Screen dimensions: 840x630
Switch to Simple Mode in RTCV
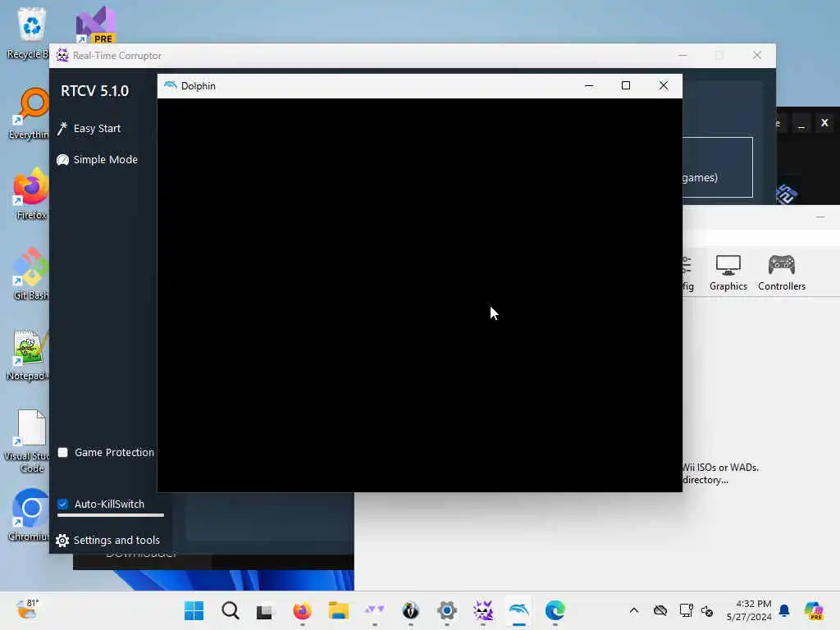(97, 160)
